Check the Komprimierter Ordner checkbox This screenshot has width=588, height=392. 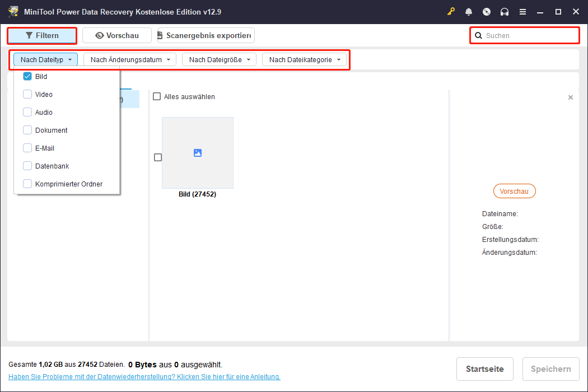coord(27,184)
